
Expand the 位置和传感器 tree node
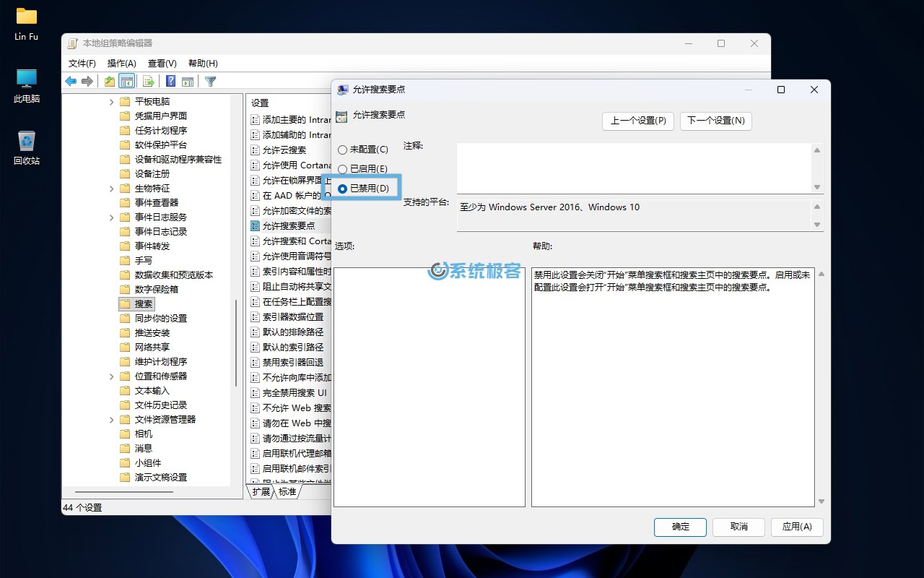110,376
